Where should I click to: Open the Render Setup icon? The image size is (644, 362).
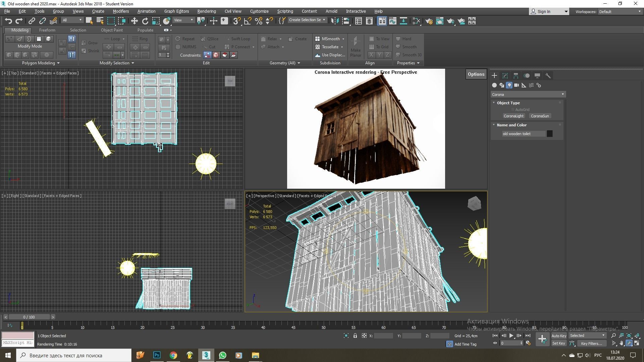pos(429,21)
